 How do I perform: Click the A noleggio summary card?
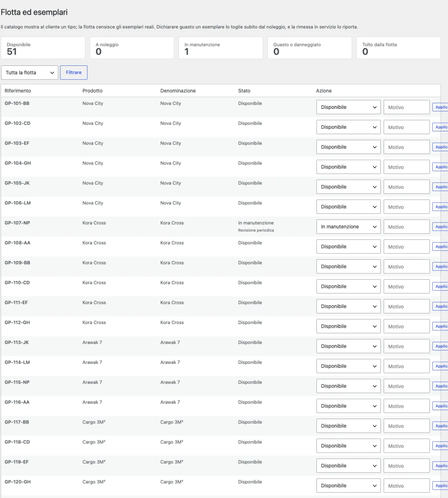[x=132, y=48]
